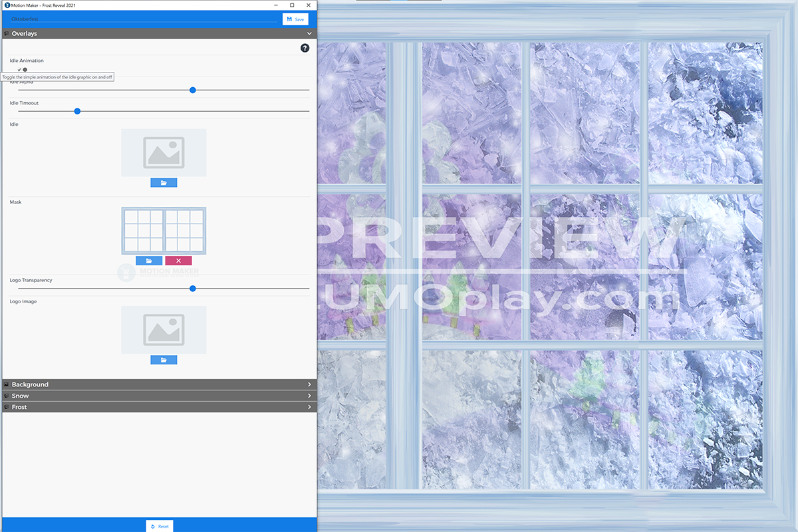Collapse the Overlays section chevron
Image resolution: width=798 pixels, height=532 pixels.
[x=309, y=33]
